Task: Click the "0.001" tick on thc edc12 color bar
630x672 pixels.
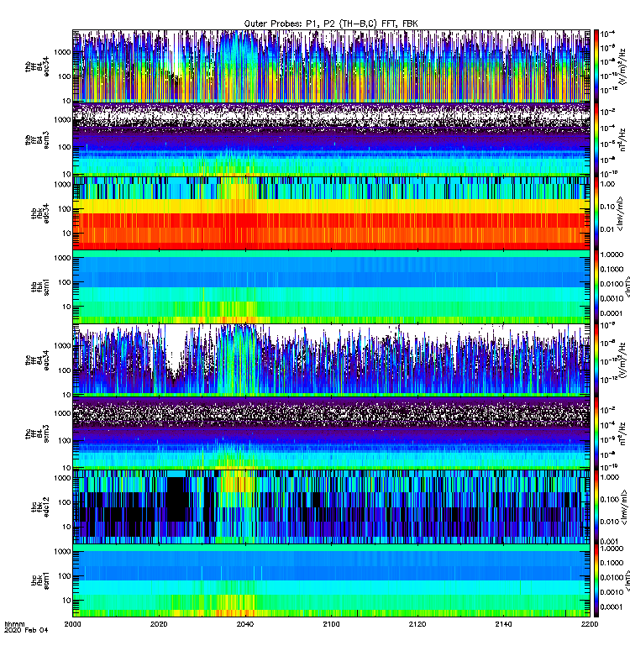Action: pos(610,541)
